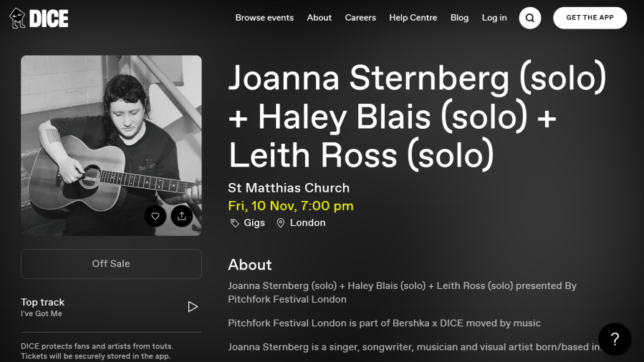644x362 pixels.
Task: Open the Careers page
Action: point(360,18)
